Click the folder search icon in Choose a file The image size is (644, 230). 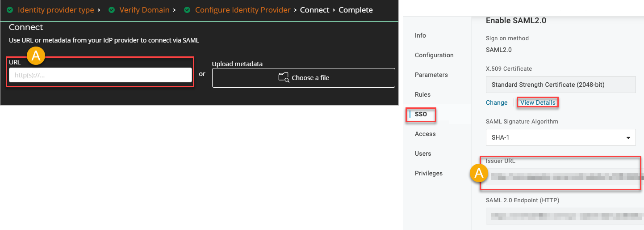tap(284, 78)
